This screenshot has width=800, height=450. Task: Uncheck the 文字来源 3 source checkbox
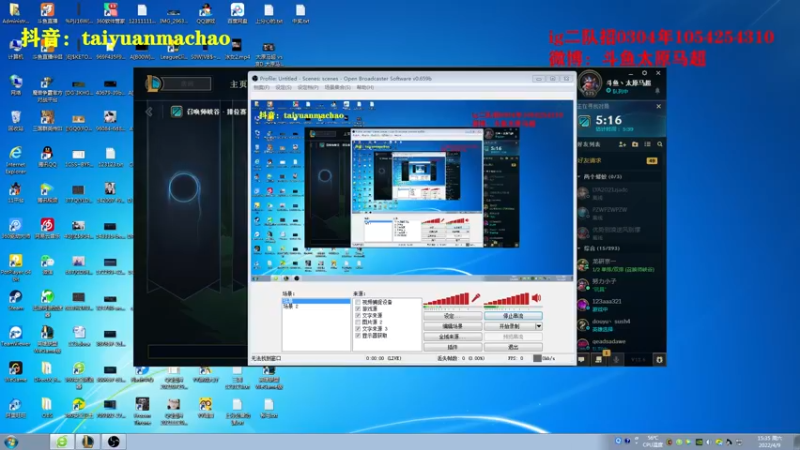click(358, 329)
